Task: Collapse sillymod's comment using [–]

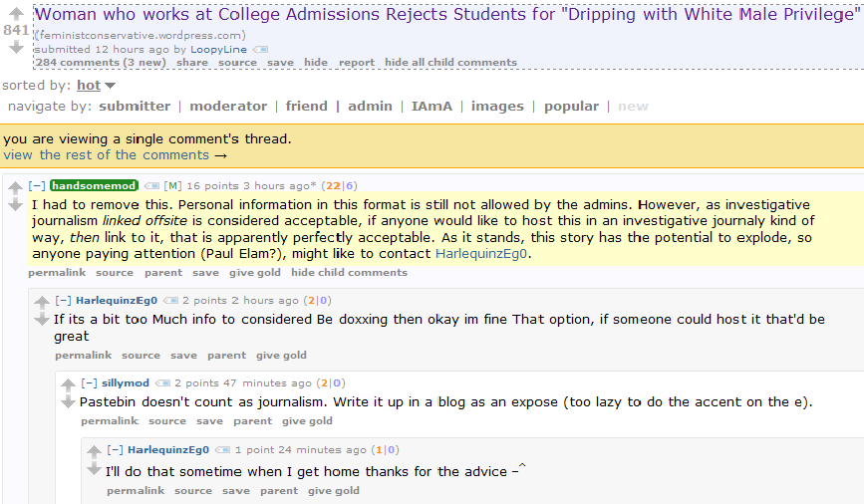Action: [90, 382]
